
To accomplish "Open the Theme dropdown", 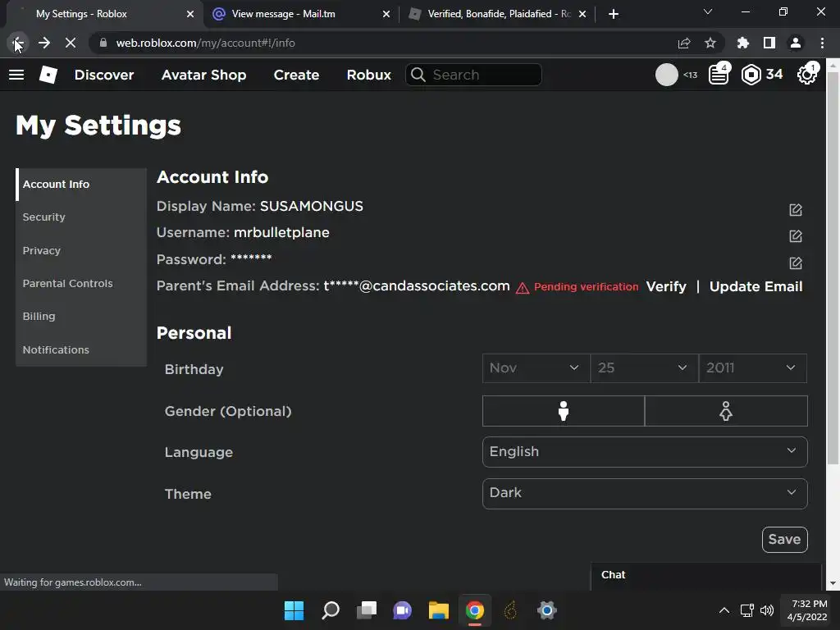I will pos(645,493).
